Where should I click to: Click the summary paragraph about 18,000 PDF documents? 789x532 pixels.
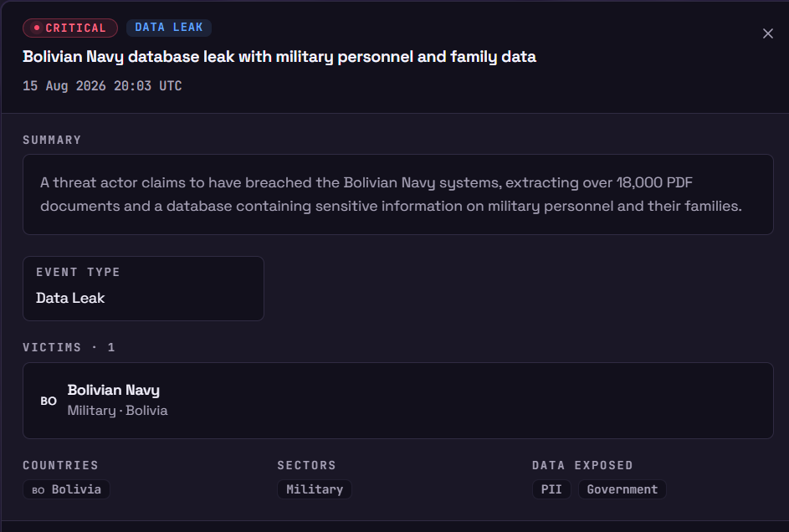[x=391, y=194]
